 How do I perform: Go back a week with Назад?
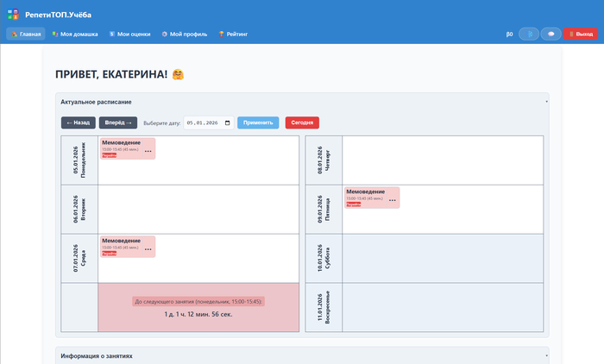pos(78,122)
